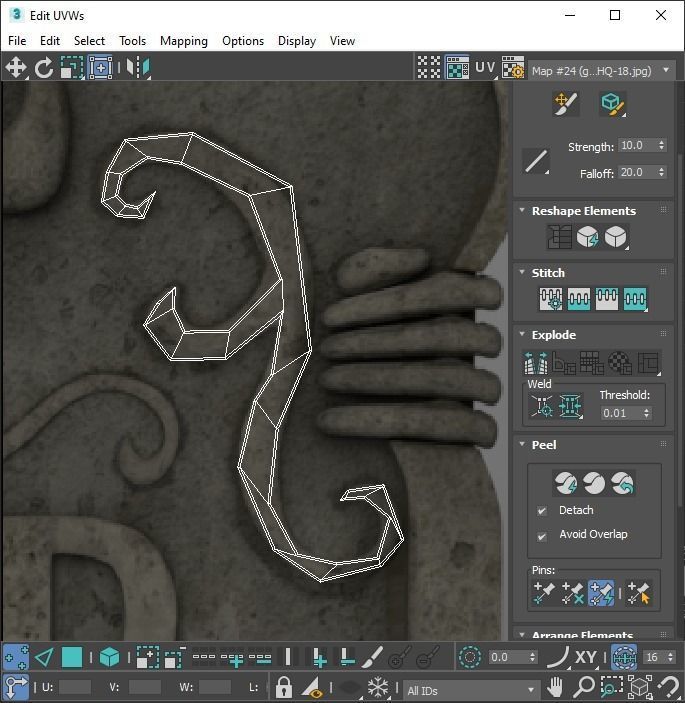Open the Map #24 texture dropdown
The height and width of the screenshot is (703, 685).
[601, 71]
